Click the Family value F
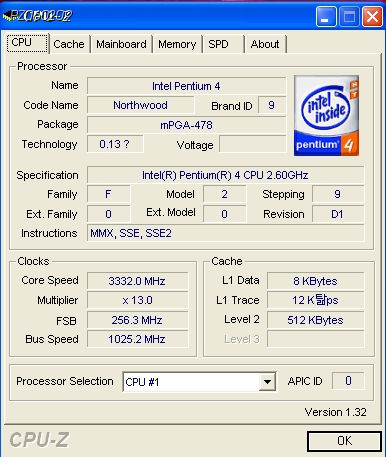 [x=108, y=194]
